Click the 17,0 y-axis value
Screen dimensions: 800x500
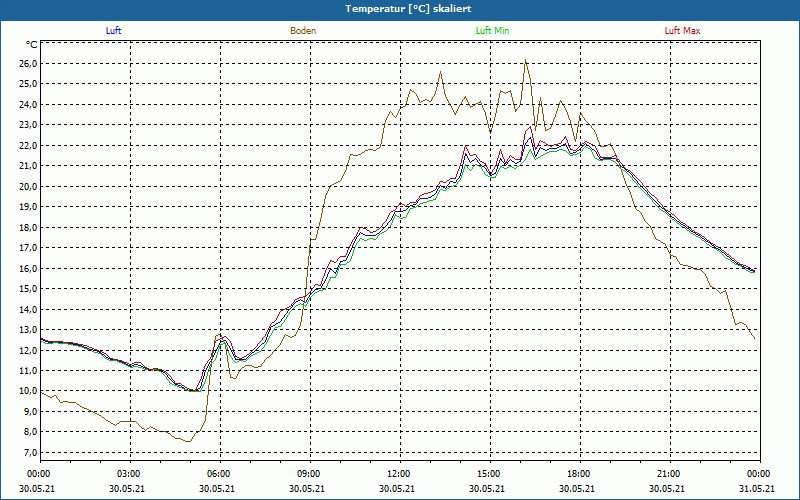(29, 248)
